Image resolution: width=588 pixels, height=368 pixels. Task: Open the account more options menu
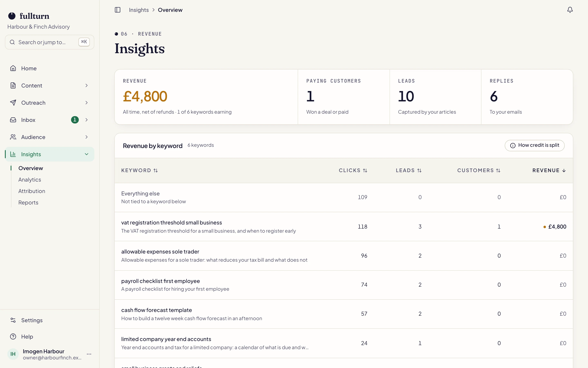tap(89, 354)
